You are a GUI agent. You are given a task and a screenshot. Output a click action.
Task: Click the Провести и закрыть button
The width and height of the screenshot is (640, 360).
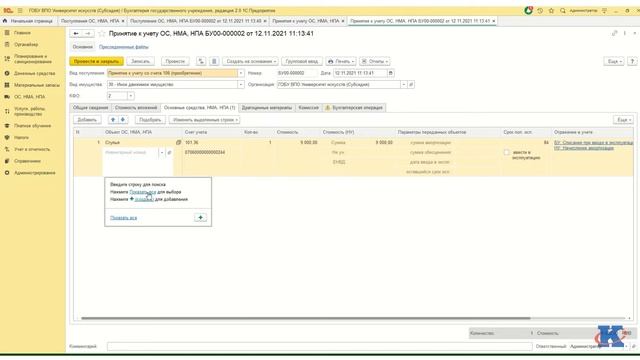pyautogui.click(x=96, y=61)
